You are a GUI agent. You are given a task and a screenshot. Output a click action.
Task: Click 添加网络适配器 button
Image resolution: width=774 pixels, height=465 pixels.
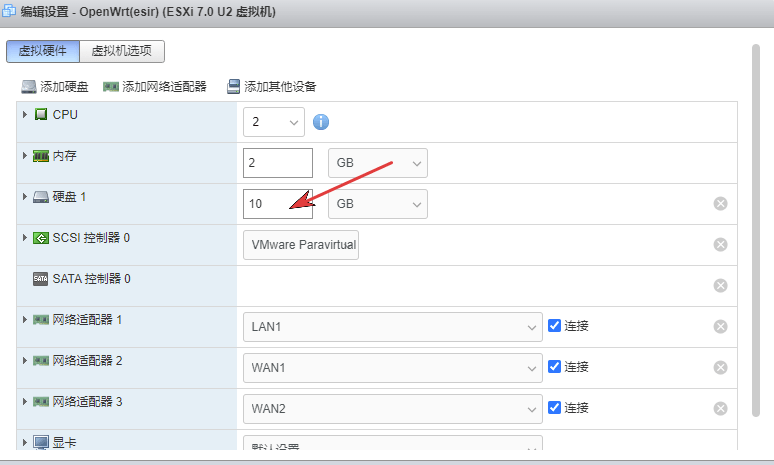pos(155,87)
